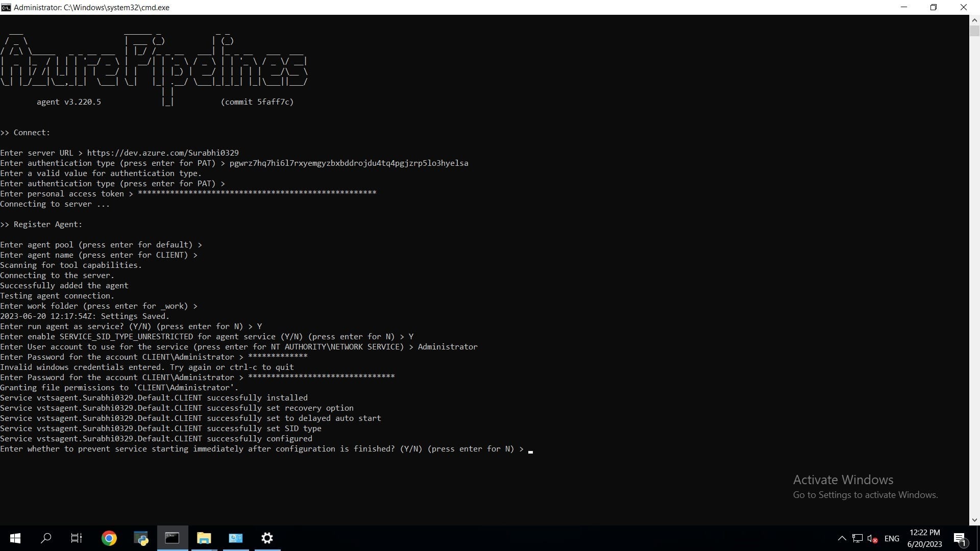
Task: Open File Explorer from the taskbar
Action: tap(204, 538)
